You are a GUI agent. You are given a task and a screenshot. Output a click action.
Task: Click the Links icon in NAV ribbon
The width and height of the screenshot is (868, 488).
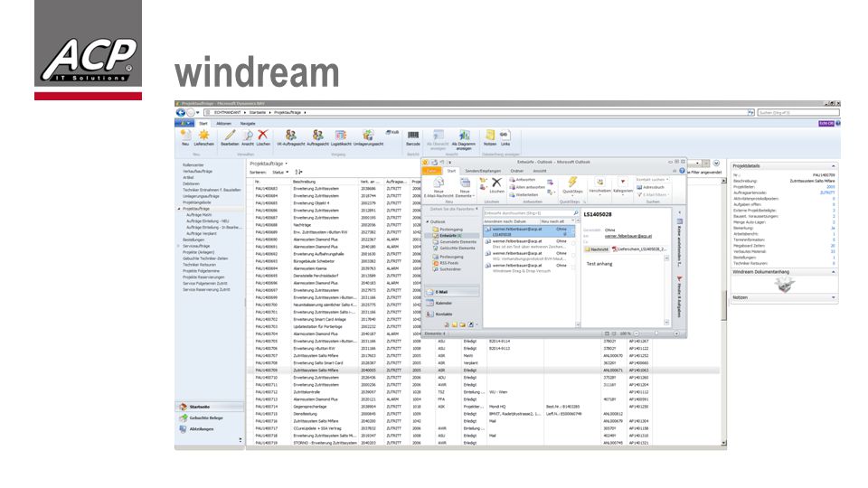pyautogui.click(x=505, y=135)
